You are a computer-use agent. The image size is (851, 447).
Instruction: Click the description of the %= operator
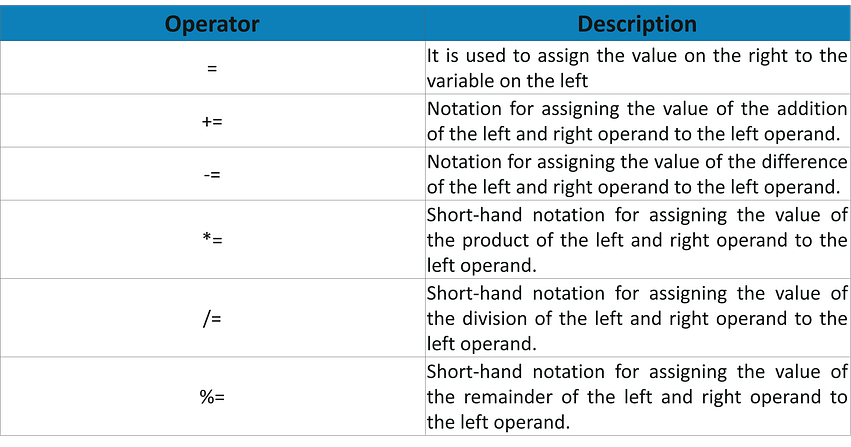pyautogui.click(x=637, y=397)
